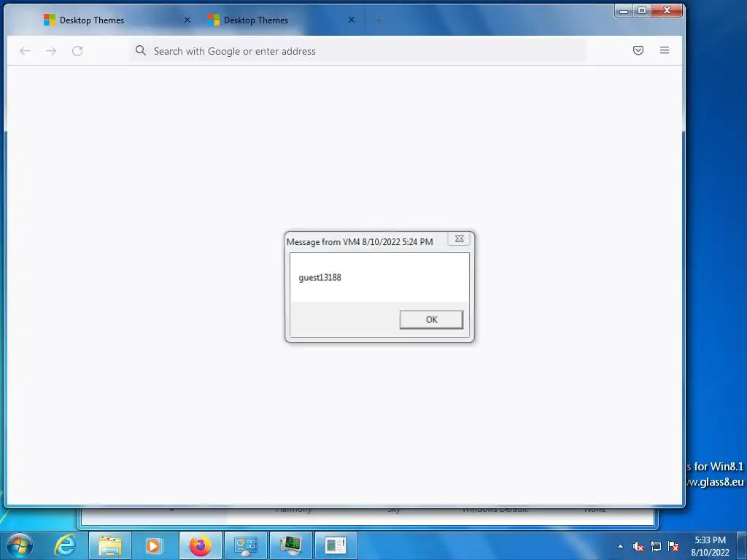Go back to the previous page

point(25,50)
